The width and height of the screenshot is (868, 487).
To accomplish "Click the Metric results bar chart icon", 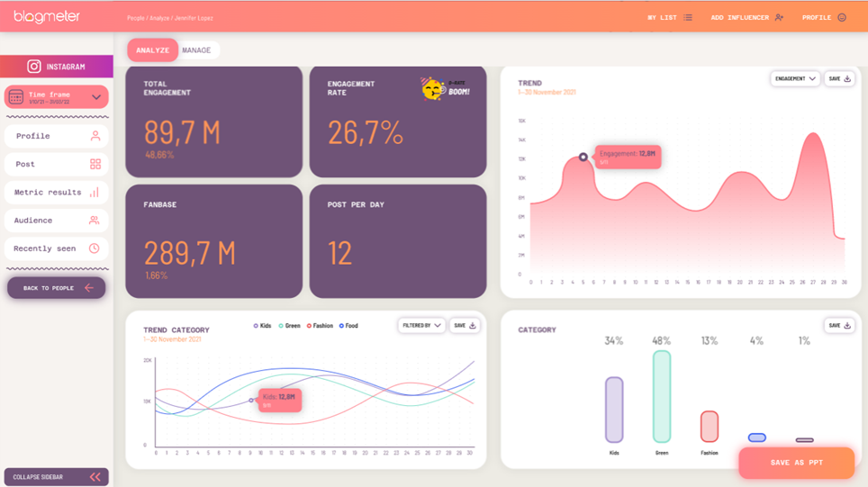I will point(95,193).
